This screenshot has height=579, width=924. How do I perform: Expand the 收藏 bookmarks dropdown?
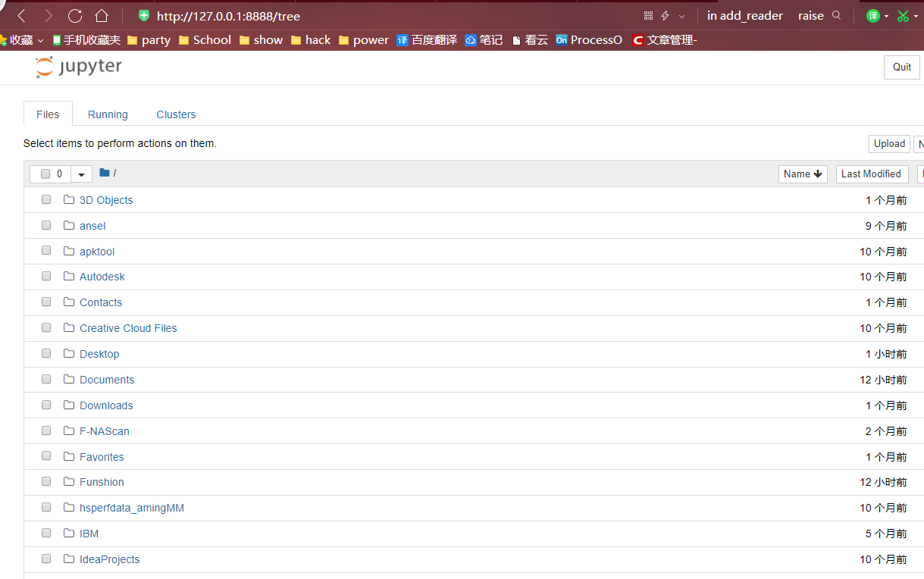point(40,40)
